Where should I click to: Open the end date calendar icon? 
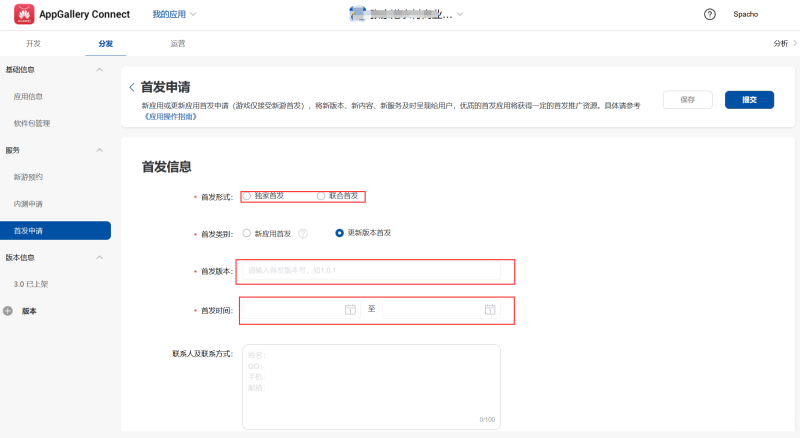490,309
